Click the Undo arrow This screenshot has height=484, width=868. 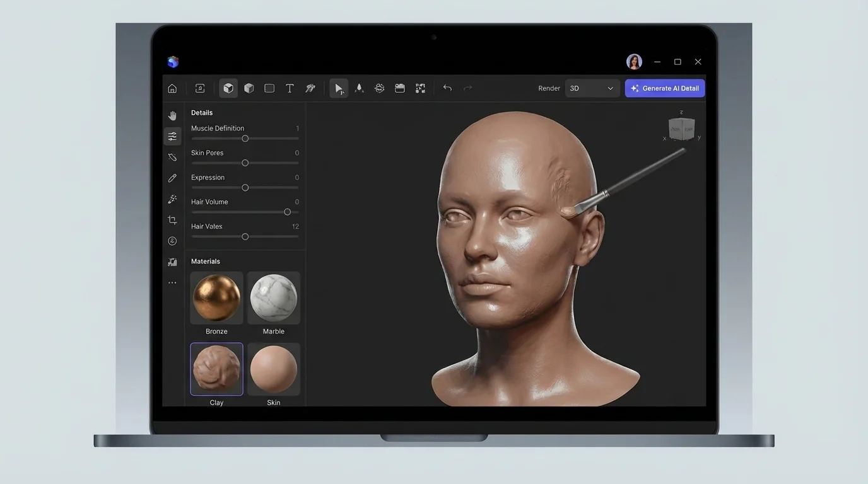pos(447,88)
